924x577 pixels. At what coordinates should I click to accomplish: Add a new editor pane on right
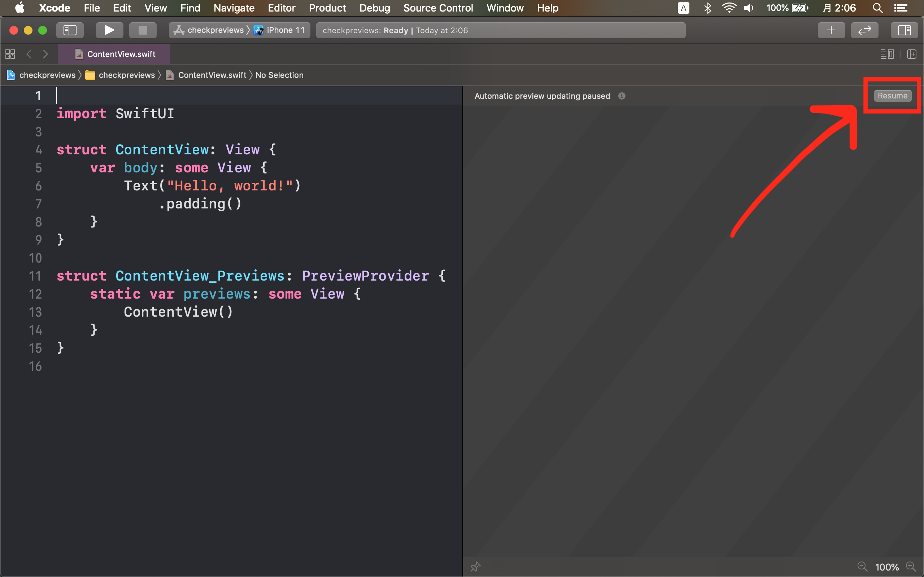(x=911, y=54)
